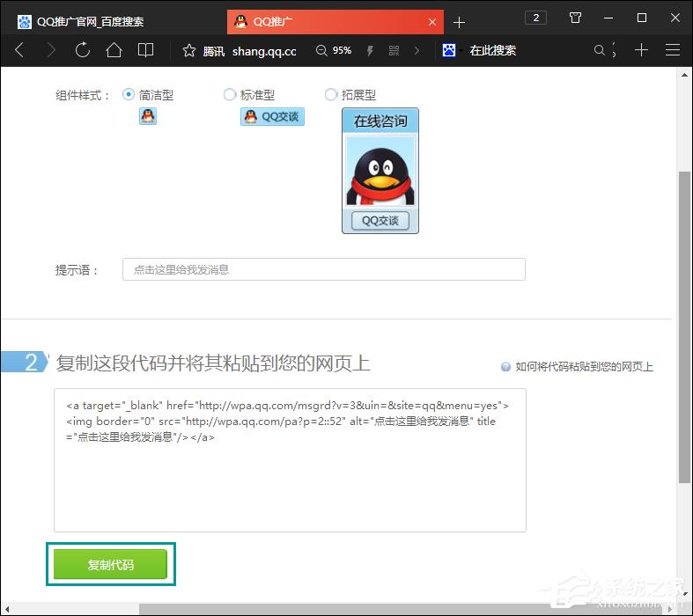Open the reading mode book icon
Viewport: 693px width, 616px height.
[145, 50]
